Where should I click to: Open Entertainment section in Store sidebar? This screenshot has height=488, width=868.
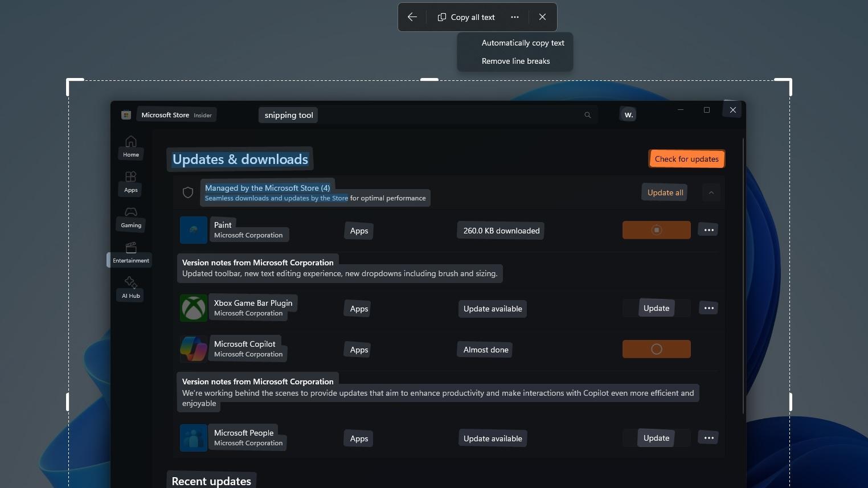click(131, 253)
